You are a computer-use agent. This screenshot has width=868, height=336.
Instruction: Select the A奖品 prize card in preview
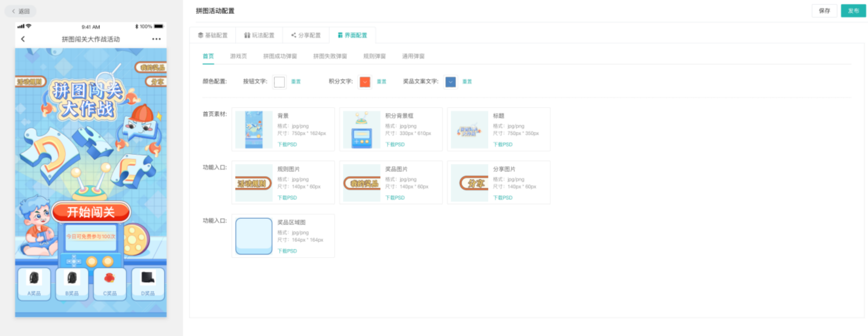[34, 284]
